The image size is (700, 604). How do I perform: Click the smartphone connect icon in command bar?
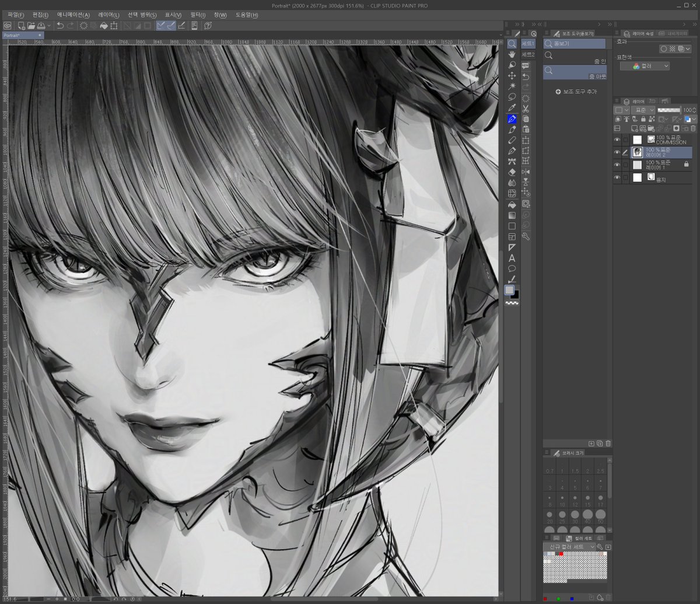tap(194, 26)
